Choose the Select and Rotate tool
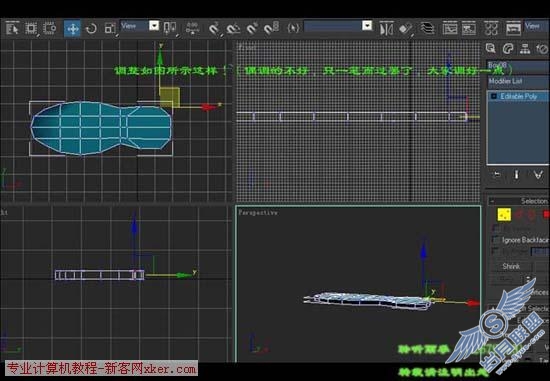Viewport: 550px width, 381px height. tap(91, 28)
